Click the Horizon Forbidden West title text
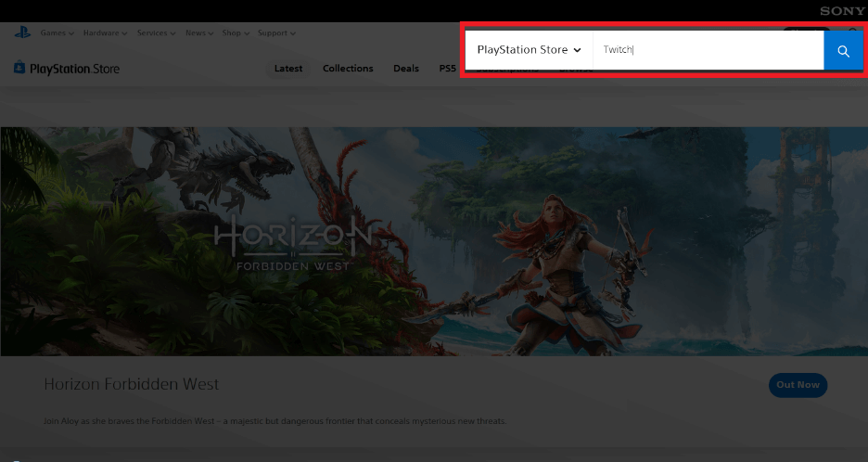 click(131, 384)
